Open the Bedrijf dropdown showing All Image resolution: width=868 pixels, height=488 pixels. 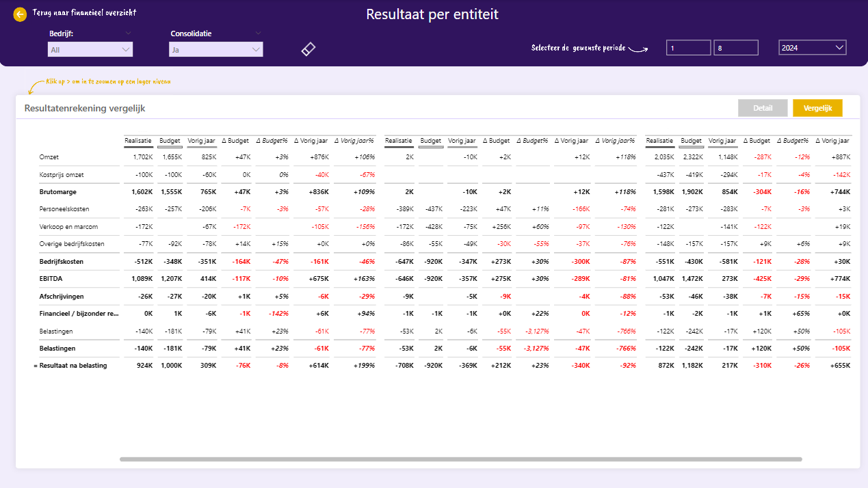tap(90, 49)
